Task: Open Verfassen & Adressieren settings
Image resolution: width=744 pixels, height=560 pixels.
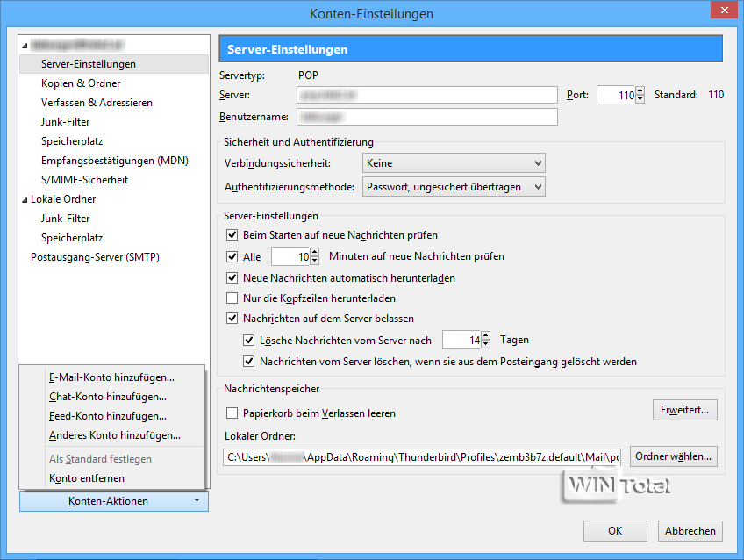Action: (x=97, y=103)
